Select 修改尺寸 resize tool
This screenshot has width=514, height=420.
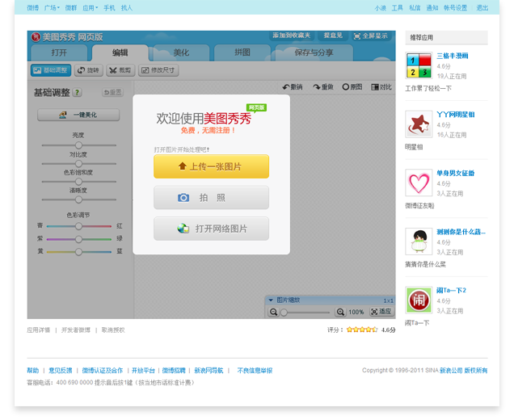tap(158, 70)
